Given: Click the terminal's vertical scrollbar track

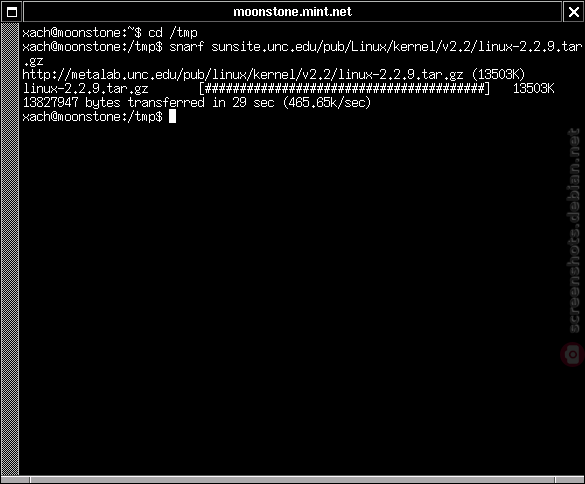Looking at the screenshot, I should pos(10,249).
